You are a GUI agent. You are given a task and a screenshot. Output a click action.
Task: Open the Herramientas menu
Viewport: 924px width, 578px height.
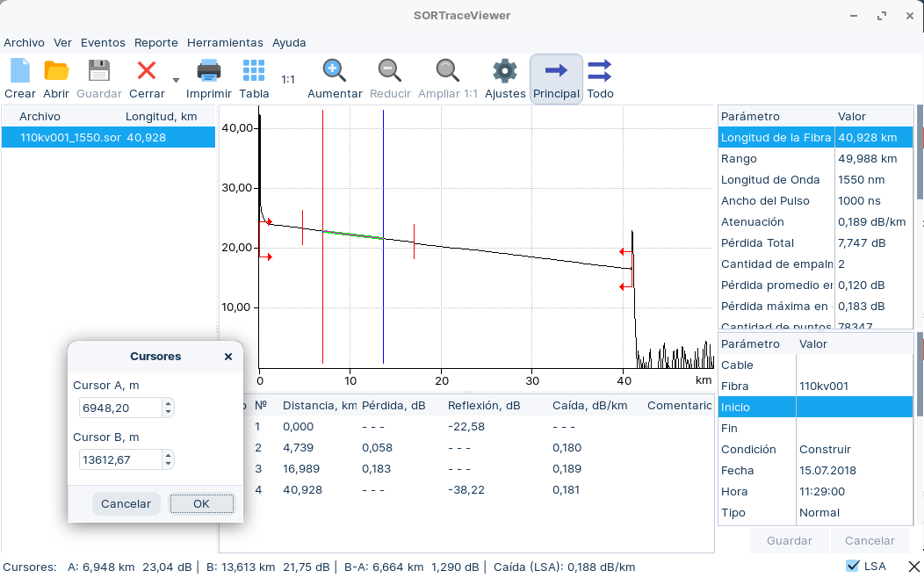tap(225, 42)
